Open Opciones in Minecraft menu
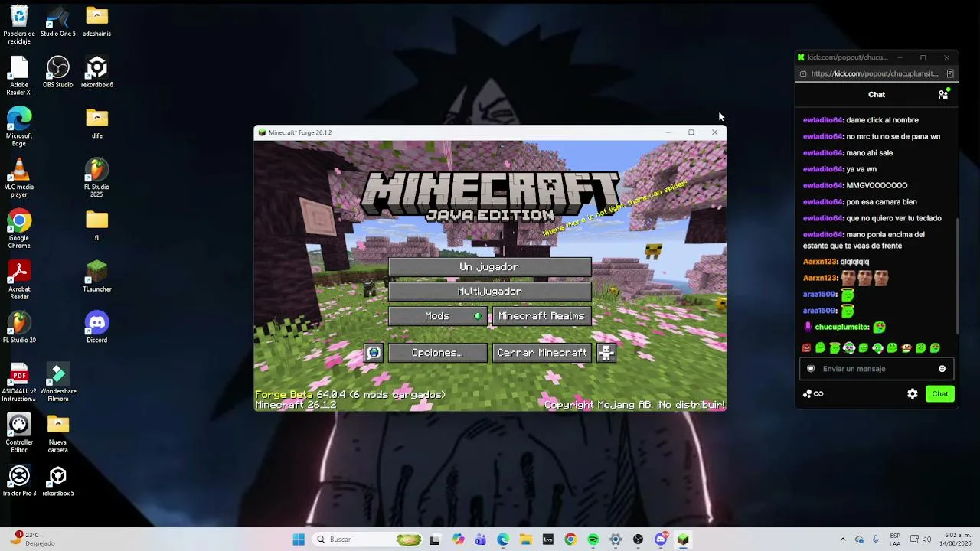This screenshot has height=551, width=980. (438, 353)
